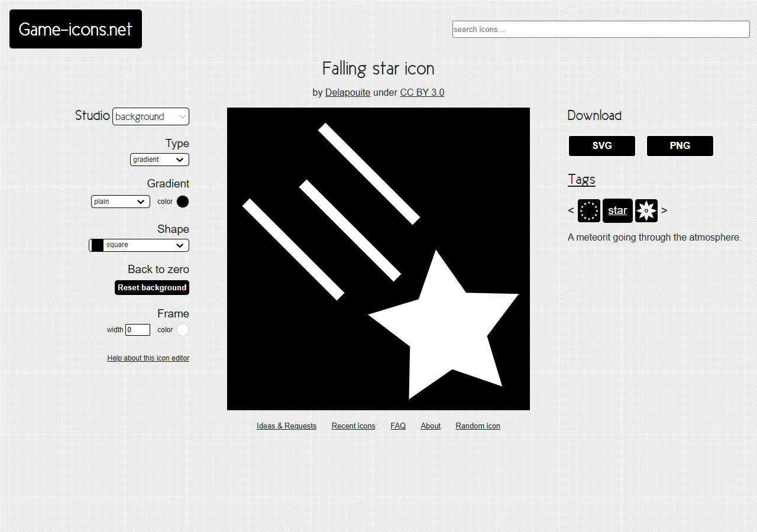The width and height of the screenshot is (757, 532).
Task: Open the Shape square dropdown
Action: click(x=139, y=245)
